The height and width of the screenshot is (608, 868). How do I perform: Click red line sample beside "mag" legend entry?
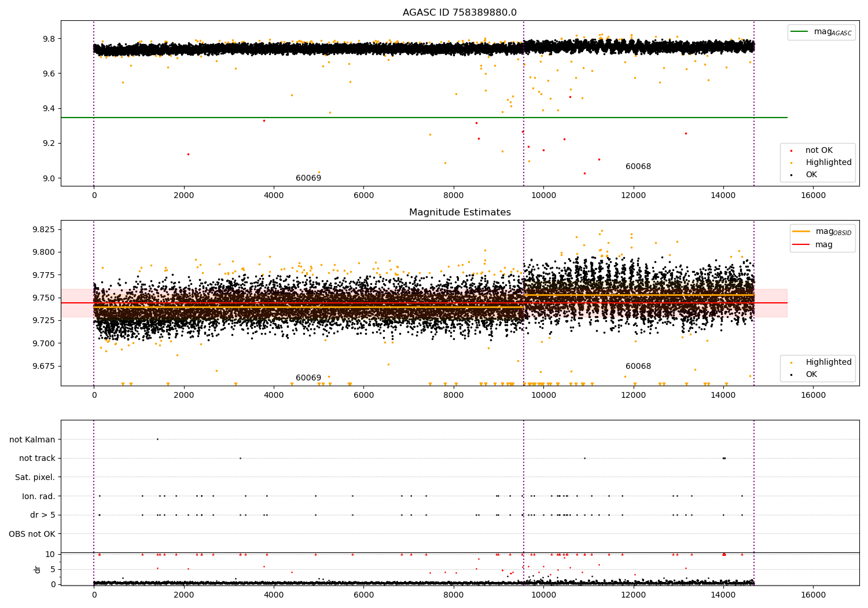801,244
